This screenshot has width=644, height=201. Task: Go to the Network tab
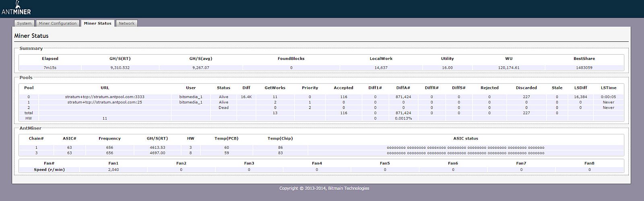click(x=126, y=23)
